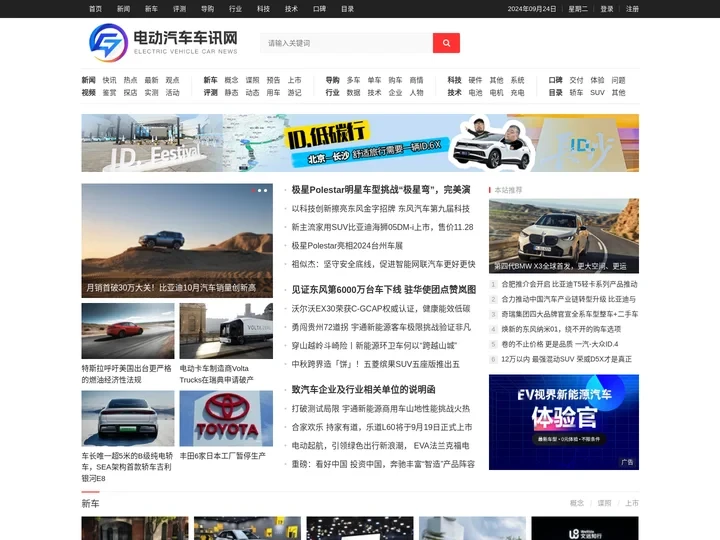
Task: Click the 电动汽车车讯网 site logo
Action: 163,43
